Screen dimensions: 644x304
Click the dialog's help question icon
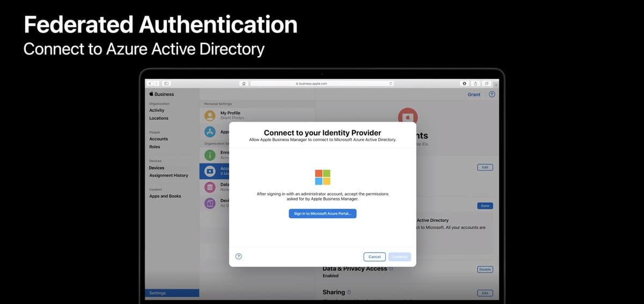coord(239,256)
